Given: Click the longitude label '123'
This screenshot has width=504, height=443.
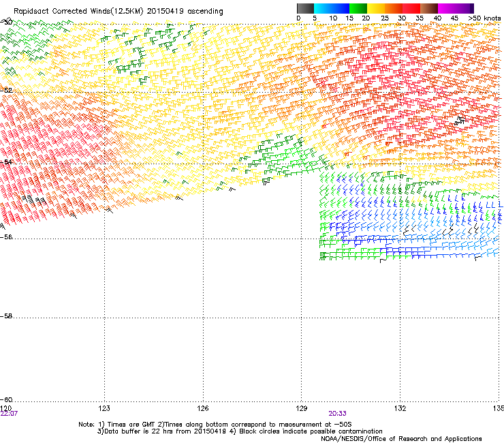Looking at the screenshot, I should coord(104,408).
